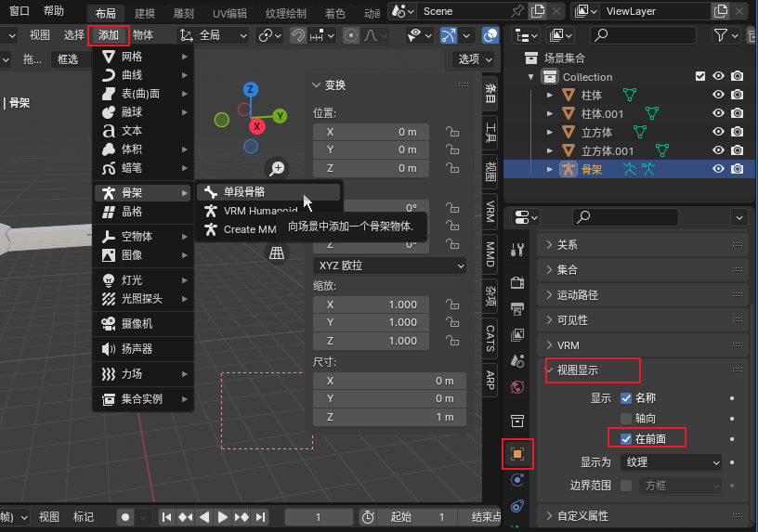Play the animation forward
Image resolution: width=758 pixels, height=532 pixels.
pos(222,517)
